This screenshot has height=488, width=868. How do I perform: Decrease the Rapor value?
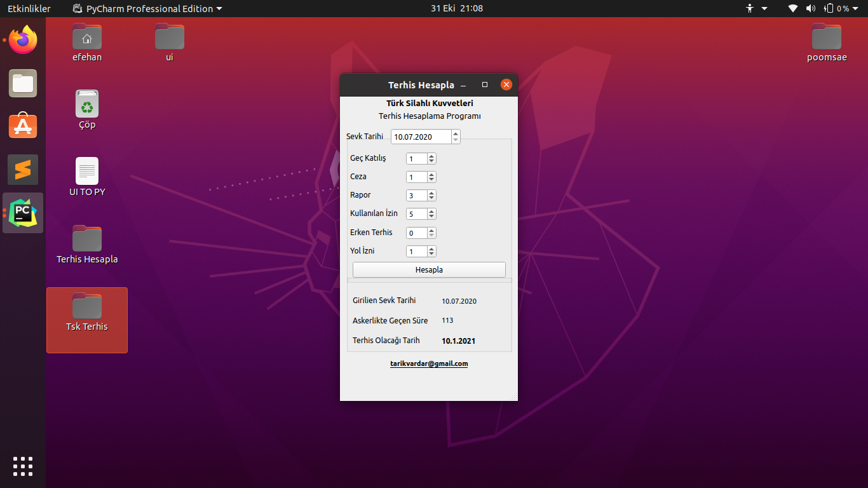pyautogui.click(x=431, y=198)
